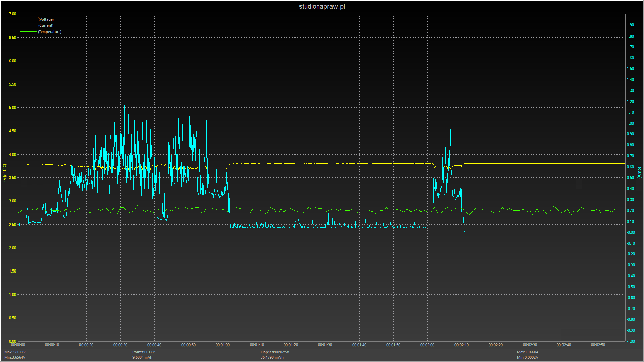The image size is (644, 362).
Task: Click the 9.6884 mAh capacity readout
Action: click(x=142, y=357)
